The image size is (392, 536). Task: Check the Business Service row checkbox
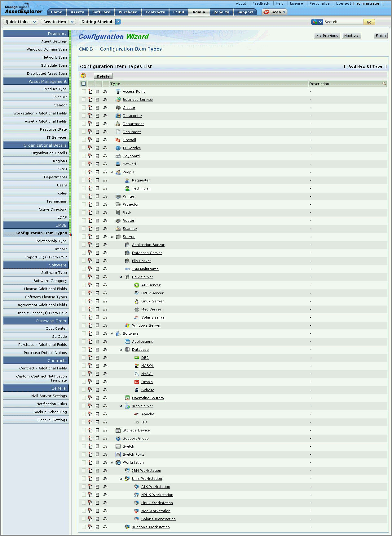tap(84, 100)
